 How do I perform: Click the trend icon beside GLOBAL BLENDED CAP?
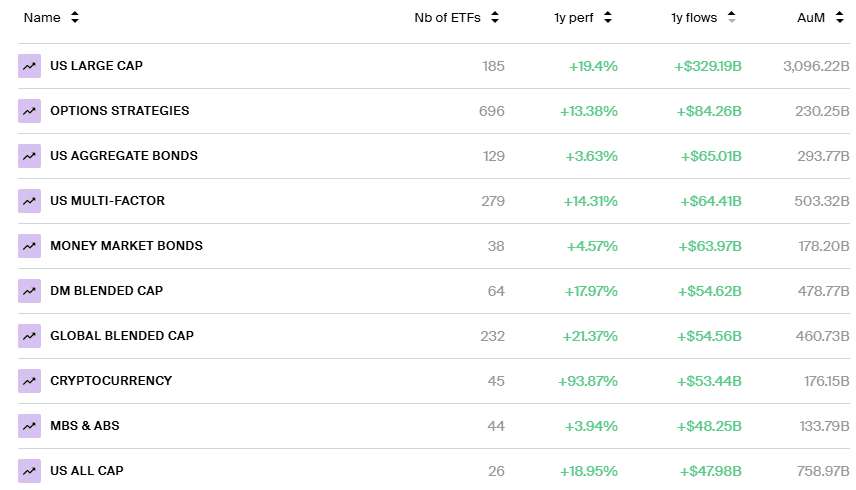tap(29, 336)
